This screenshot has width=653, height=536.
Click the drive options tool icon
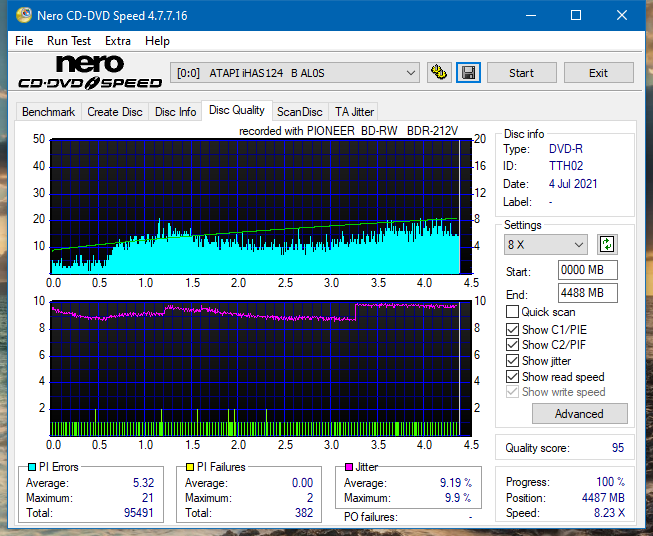(x=439, y=73)
